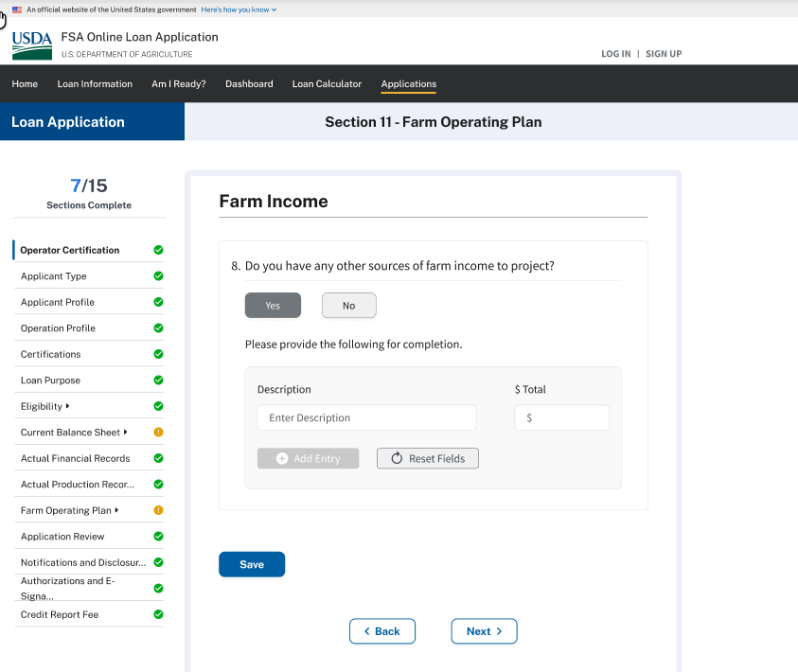Select No for other farm income
This screenshot has width=798, height=672.
[x=348, y=306]
